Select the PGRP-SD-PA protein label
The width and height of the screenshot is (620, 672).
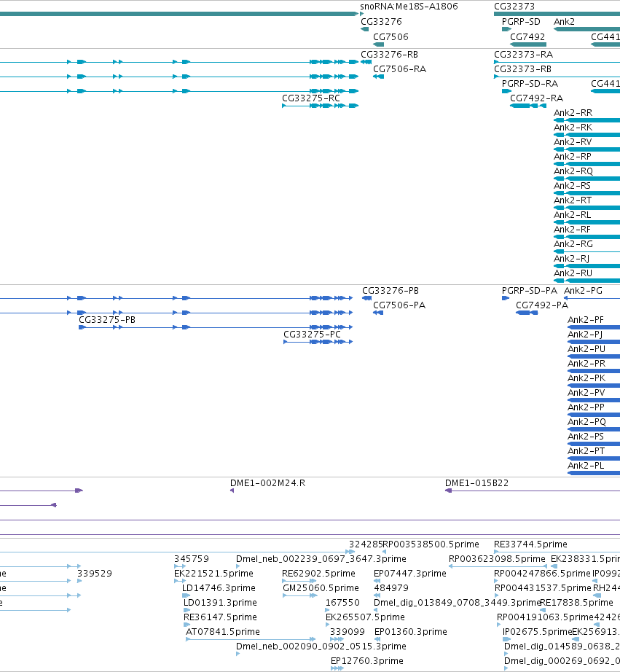pyautogui.click(x=530, y=291)
